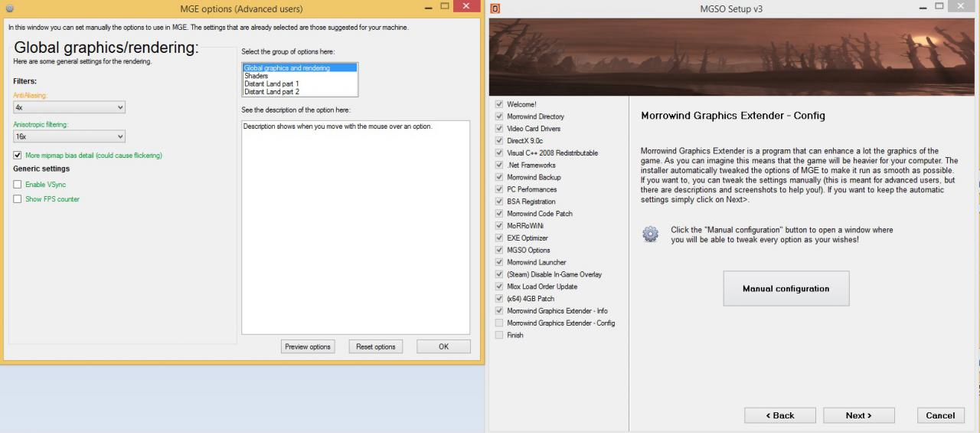
Task: Toggle the BSA Registration step checkbox
Action: pos(499,202)
